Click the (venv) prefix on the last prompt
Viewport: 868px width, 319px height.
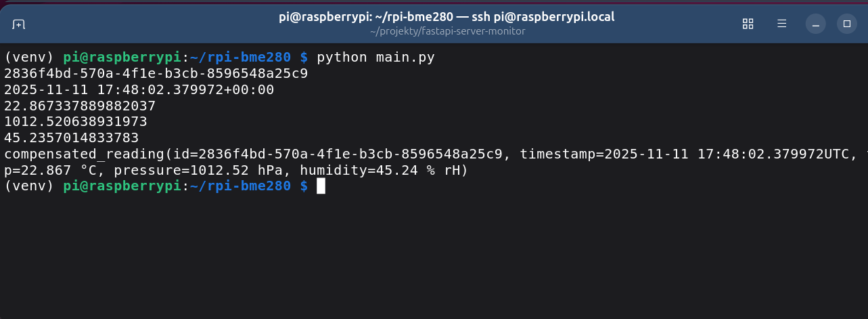(29, 186)
